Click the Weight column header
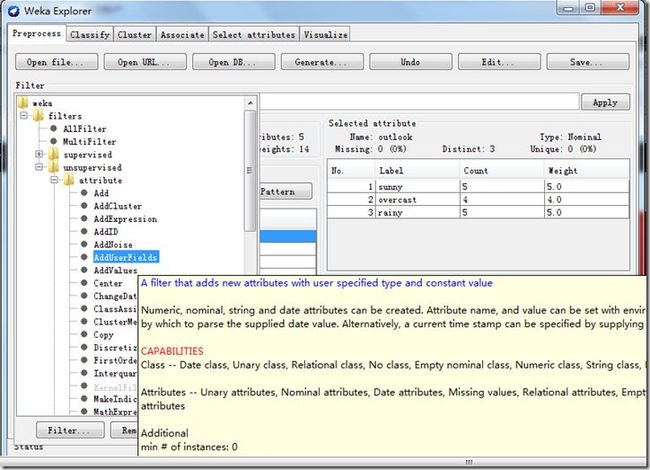650x470 pixels. click(587, 170)
